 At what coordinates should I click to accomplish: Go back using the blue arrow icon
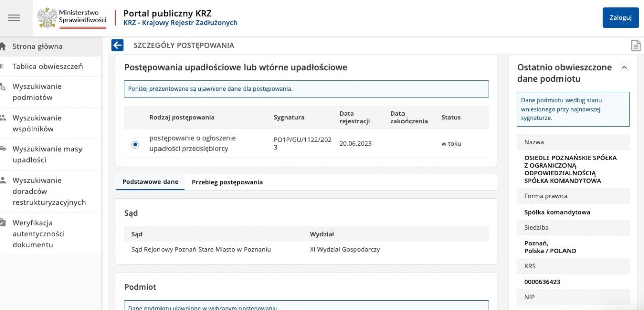point(117,45)
